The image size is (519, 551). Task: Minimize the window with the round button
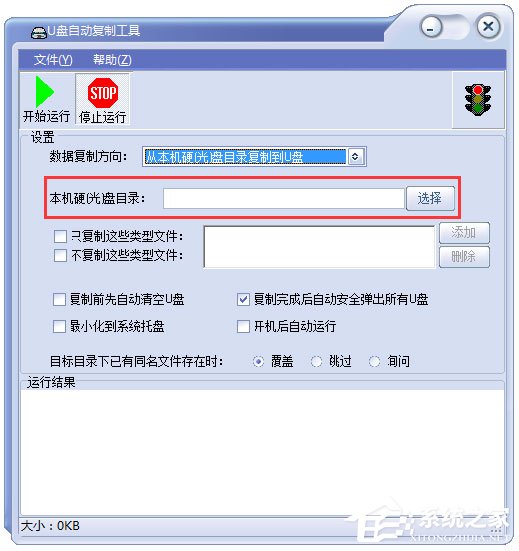coord(431,27)
